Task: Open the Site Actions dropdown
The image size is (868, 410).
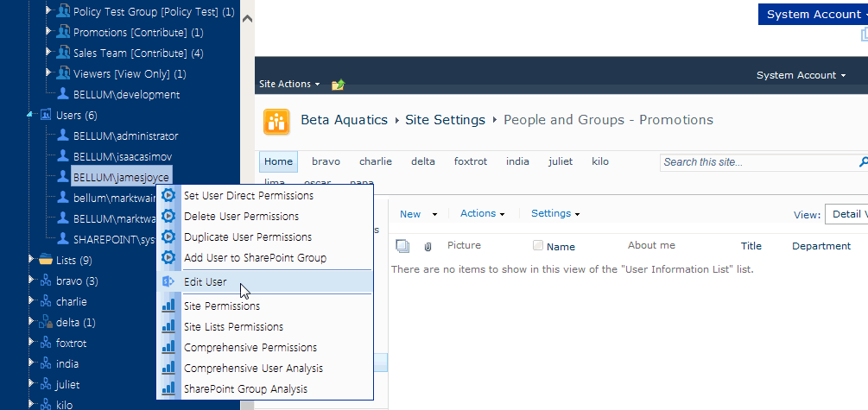Action: click(x=289, y=85)
